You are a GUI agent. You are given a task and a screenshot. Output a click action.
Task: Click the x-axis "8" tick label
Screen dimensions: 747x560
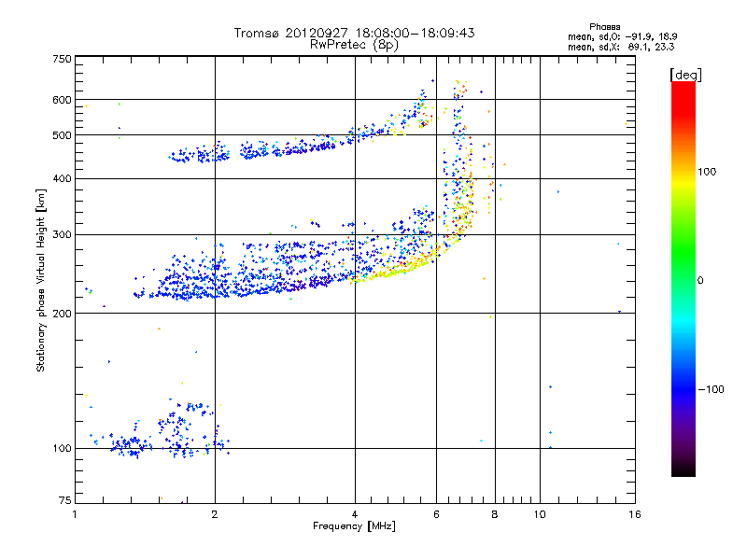(495, 514)
